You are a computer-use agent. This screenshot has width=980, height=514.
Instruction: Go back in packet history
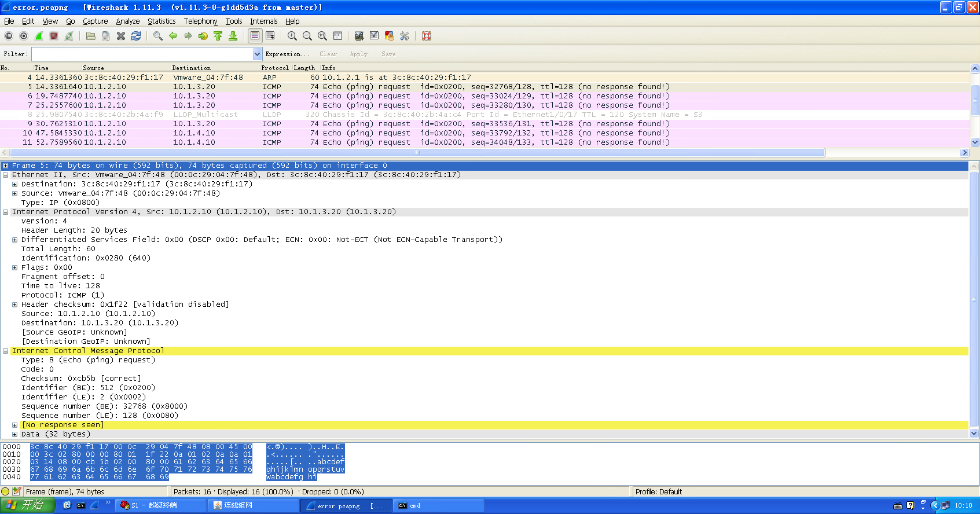click(x=173, y=36)
